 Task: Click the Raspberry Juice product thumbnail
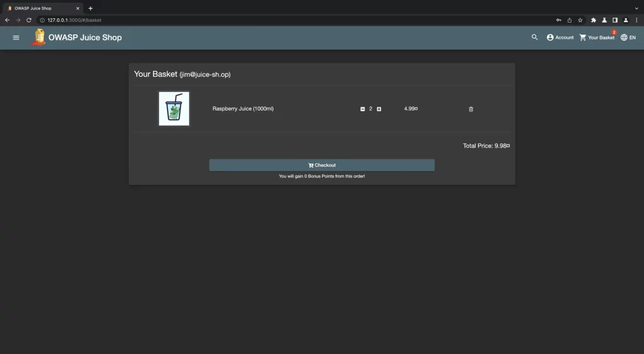point(174,108)
